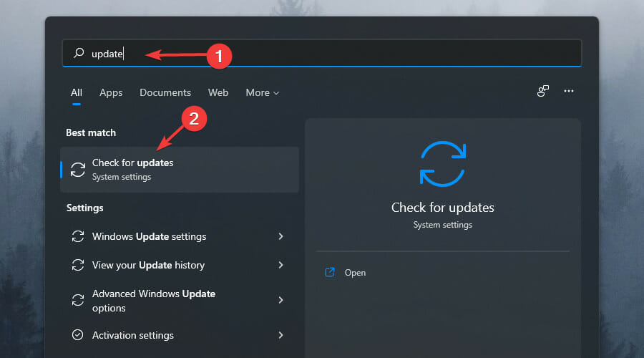
Task: Click the Open external-link icon
Action: [330, 272]
